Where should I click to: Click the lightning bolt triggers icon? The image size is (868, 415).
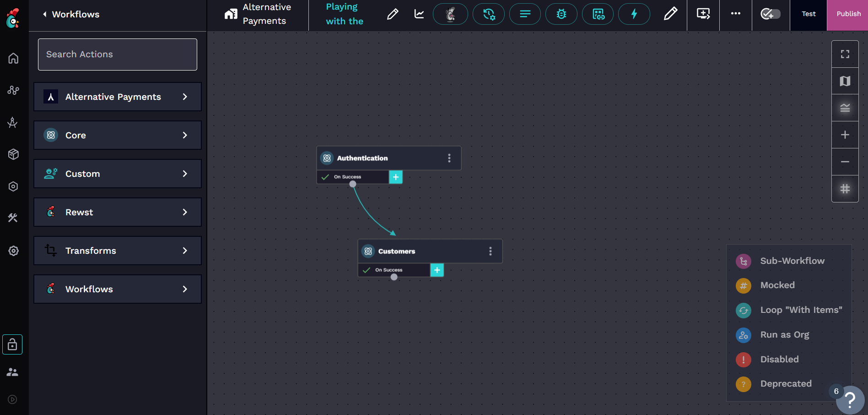[x=634, y=14]
